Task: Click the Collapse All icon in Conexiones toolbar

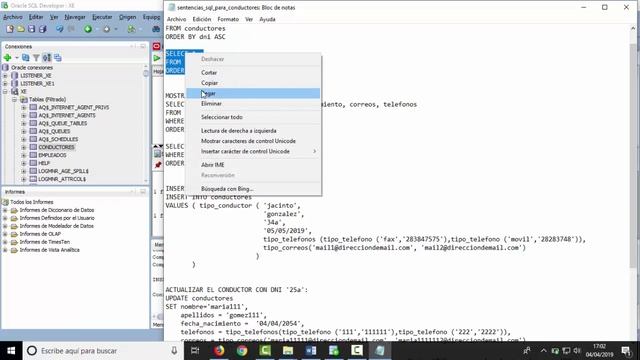Action: [58, 58]
